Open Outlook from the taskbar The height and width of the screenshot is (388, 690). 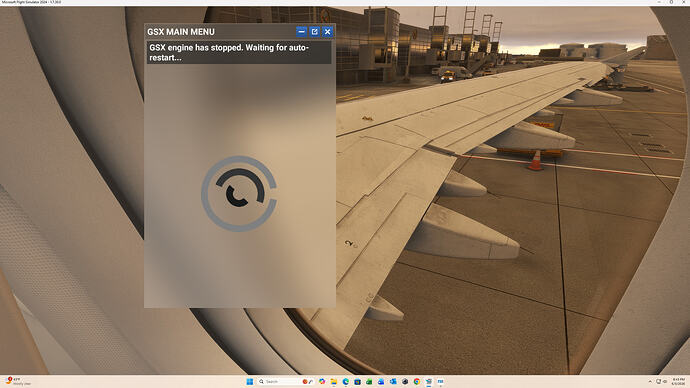[x=393, y=381]
